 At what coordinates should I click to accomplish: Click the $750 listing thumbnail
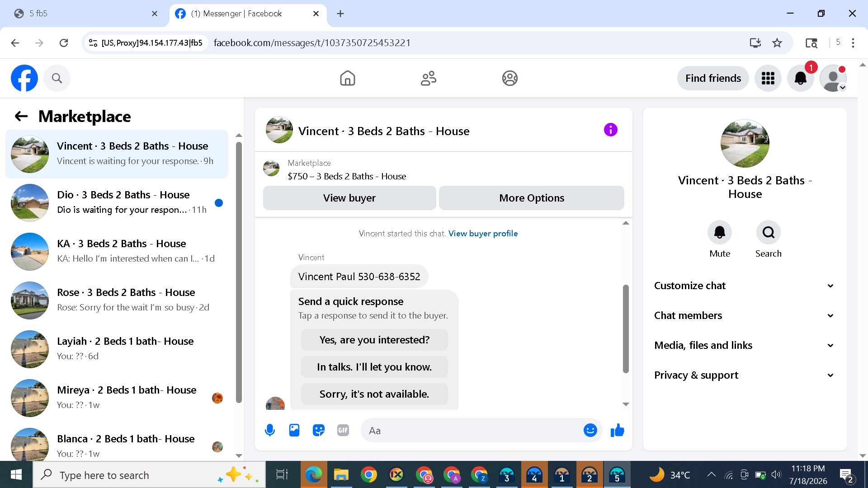(271, 168)
